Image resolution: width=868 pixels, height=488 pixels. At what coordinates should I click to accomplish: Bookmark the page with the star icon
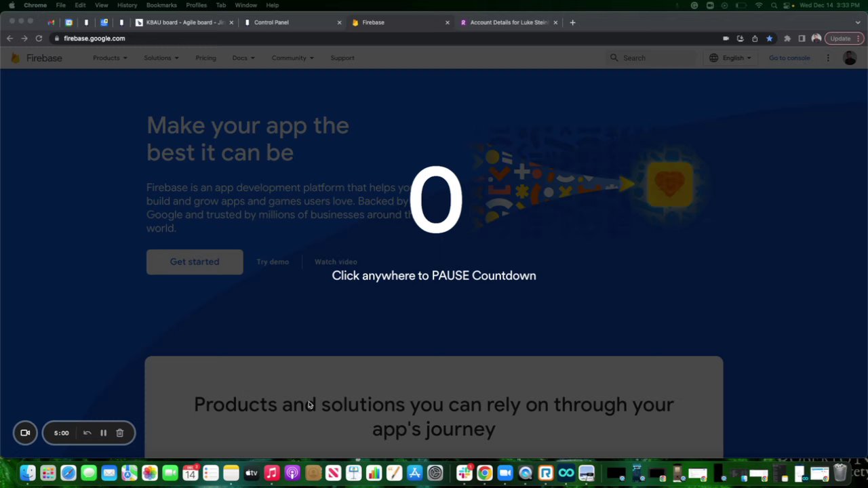(x=769, y=39)
